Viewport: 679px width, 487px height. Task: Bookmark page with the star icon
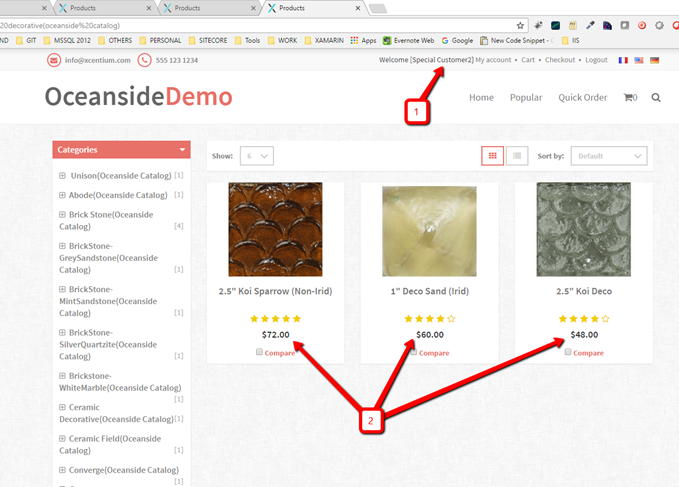[x=520, y=26]
